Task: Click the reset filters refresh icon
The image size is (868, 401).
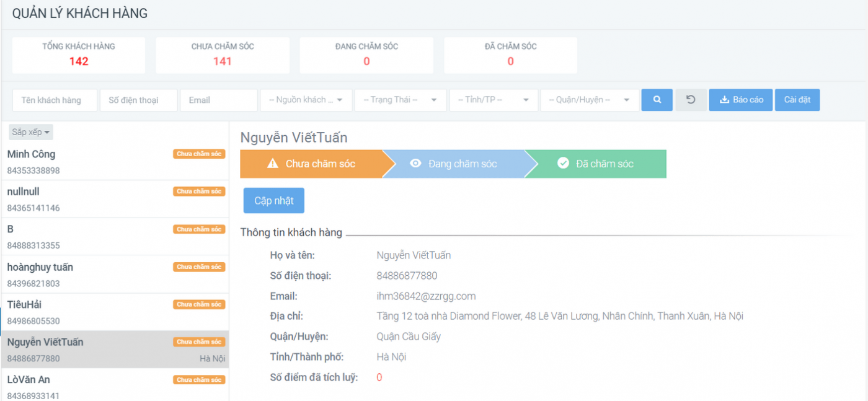Action: (x=691, y=100)
